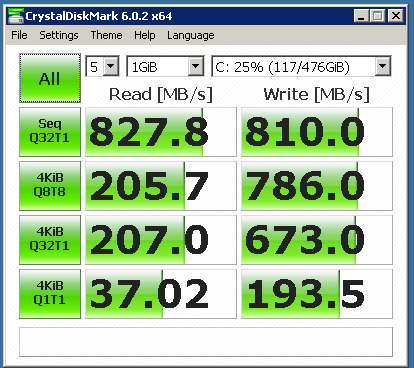Select the 4KiB Q1T1 read value 37.02

(161, 294)
